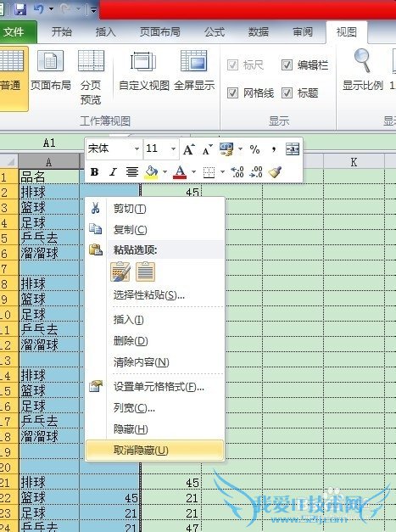Viewport: 396px width, 532px height.
Task: Switch to the 页面布局 ribbon tab
Action: (x=159, y=32)
